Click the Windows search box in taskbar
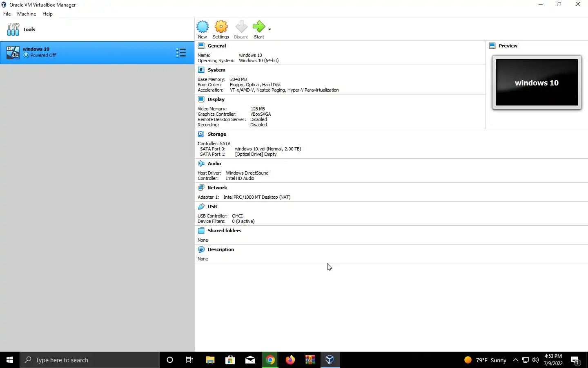This screenshot has width=588, height=368. (90, 360)
